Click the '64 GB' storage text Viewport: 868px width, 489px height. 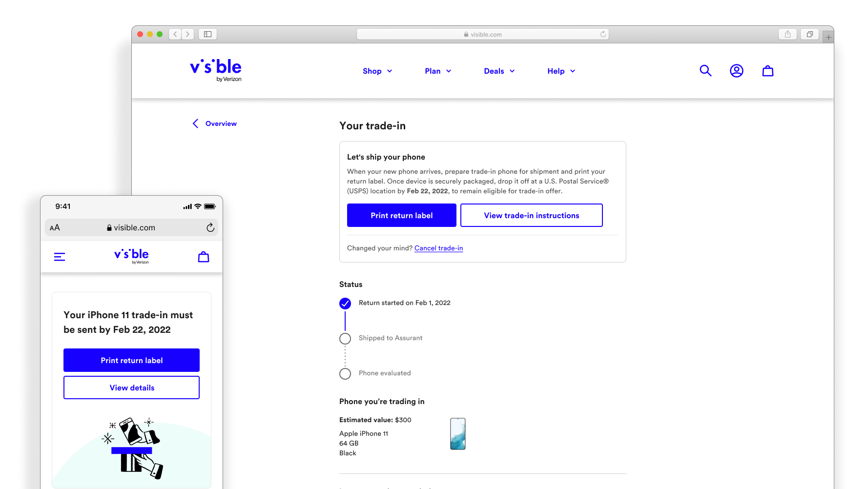pos(349,444)
